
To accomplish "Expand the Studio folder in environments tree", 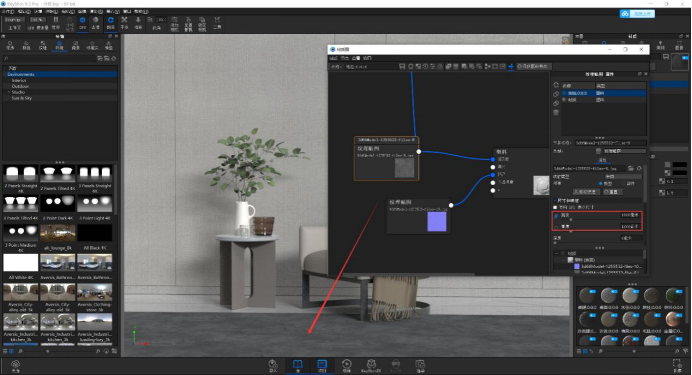I will pos(9,92).
